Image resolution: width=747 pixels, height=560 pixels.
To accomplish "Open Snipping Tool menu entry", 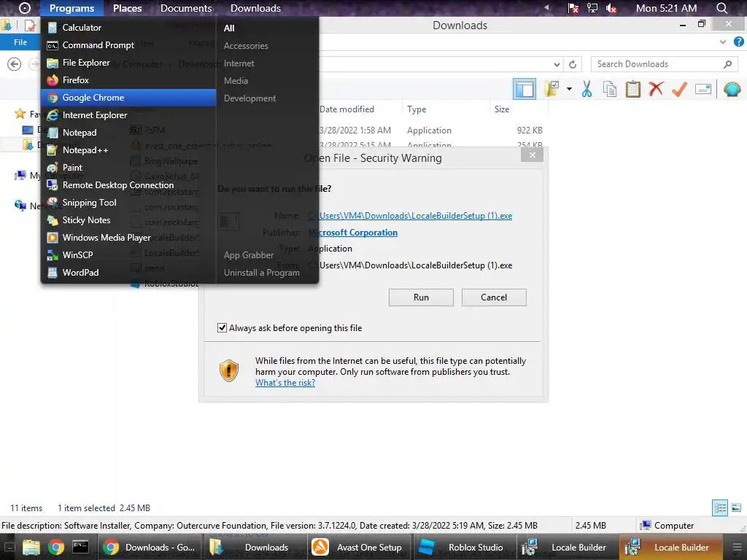I will point(128,203).
